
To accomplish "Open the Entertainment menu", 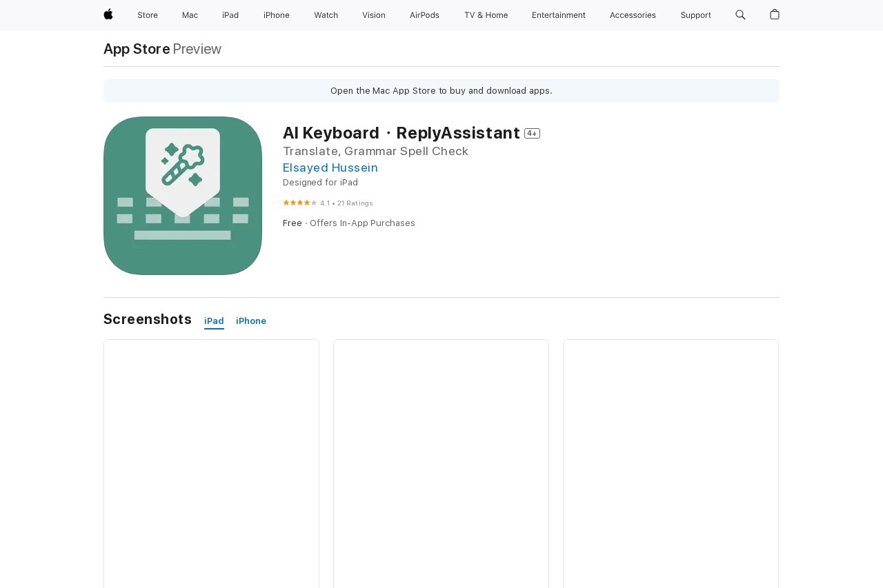I will click(559, 15).
